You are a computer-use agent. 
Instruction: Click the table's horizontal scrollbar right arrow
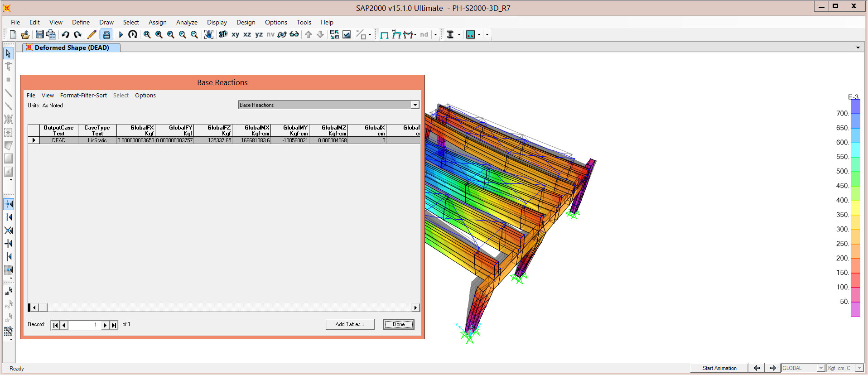click(415, 308)
